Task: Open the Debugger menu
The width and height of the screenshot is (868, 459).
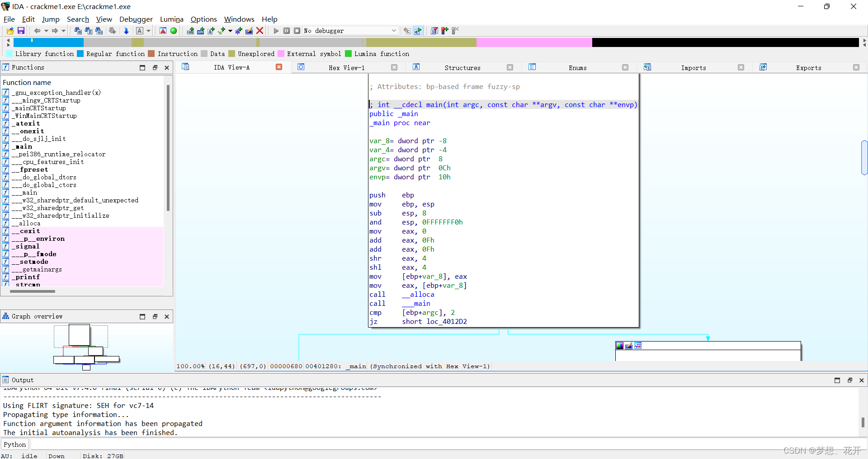Action: (136, 19)
